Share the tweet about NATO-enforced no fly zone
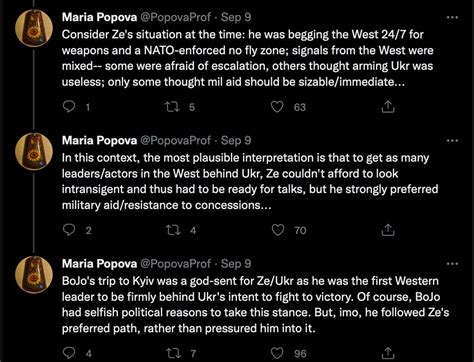Image resolution: width=474 pixels, height=362 pixels. tap(388, 107)
